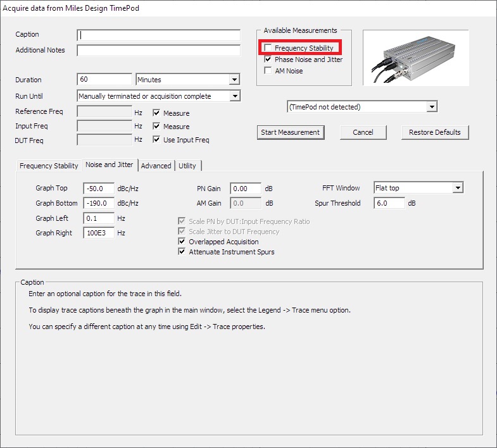Click the Start Measurement button

point(291,132)
